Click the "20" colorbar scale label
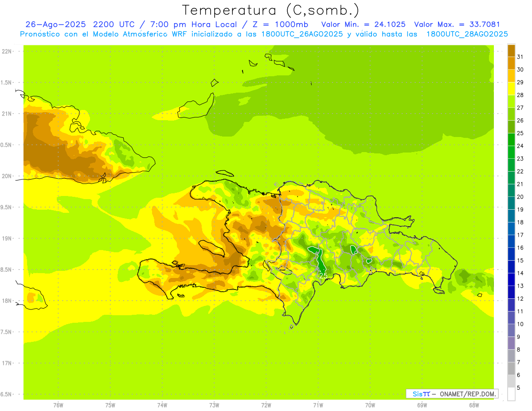The image size is (532, 411). coord(520,197)
